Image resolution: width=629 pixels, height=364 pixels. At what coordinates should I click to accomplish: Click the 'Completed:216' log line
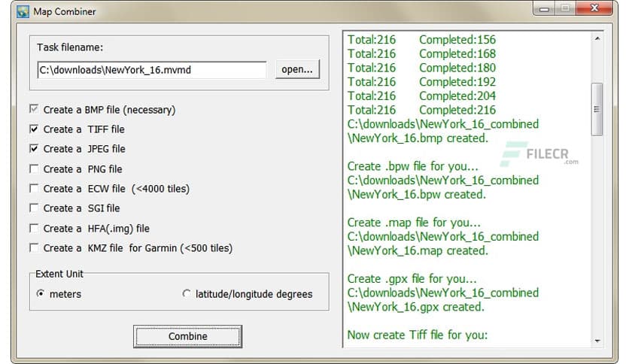tap(457, 110)
